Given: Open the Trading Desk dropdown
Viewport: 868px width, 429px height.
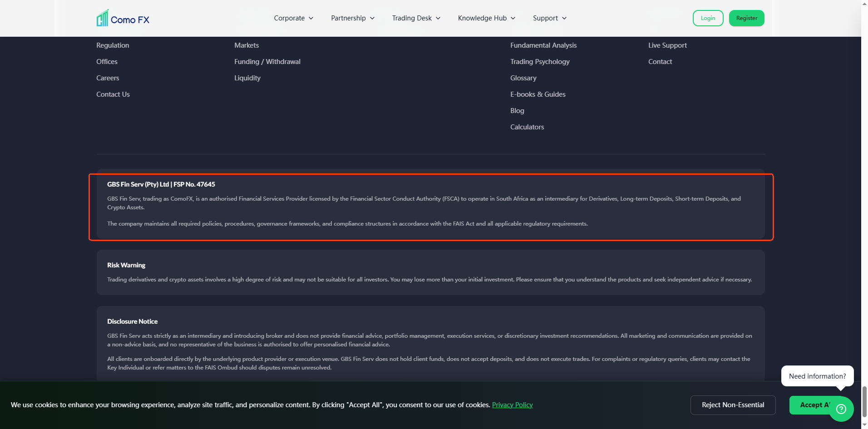Looking at the screenshot, I should tap(416, 18).
